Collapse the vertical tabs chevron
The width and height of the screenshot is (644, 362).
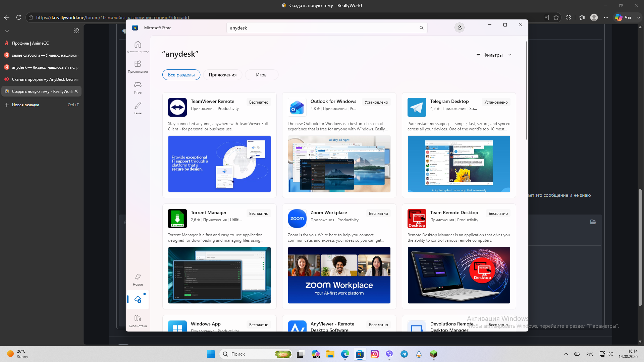click(7, 31)
